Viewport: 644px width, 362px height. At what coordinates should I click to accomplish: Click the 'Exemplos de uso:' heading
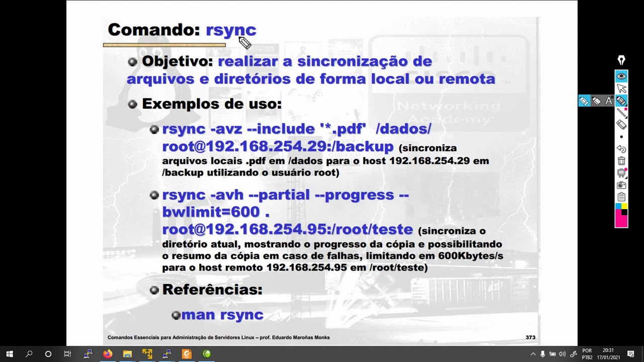[x=212, y=104]
